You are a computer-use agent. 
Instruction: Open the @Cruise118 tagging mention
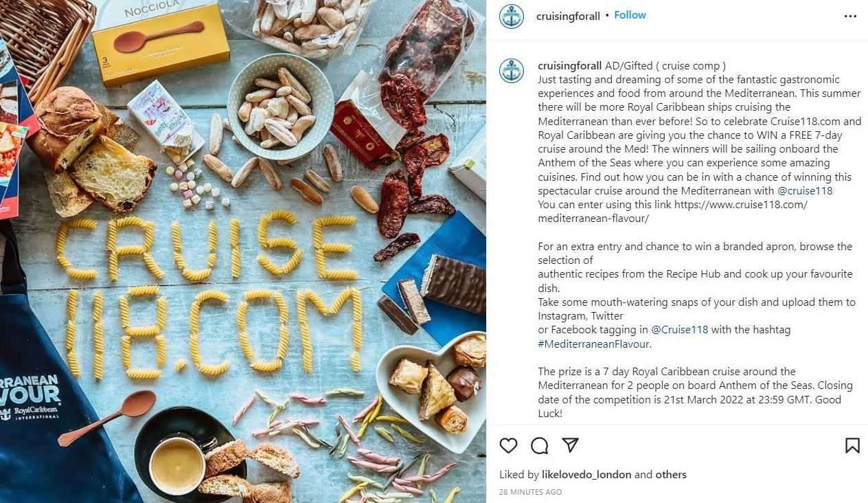tap(680, 330)
